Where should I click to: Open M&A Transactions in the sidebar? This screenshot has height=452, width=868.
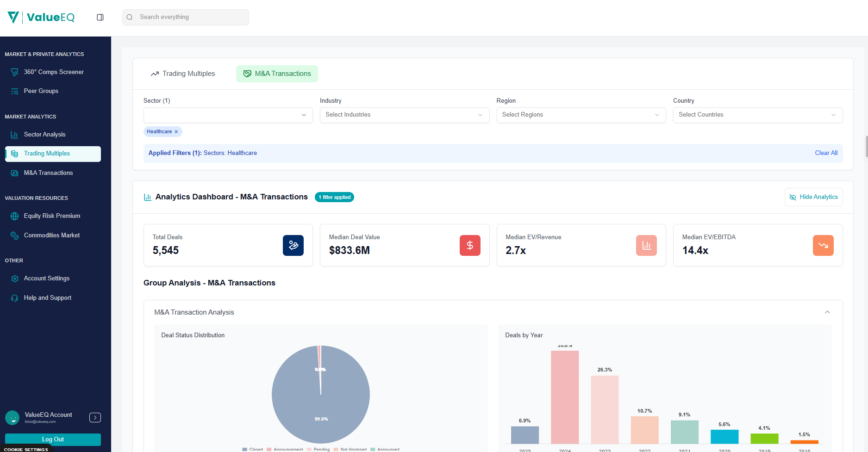(x=48, y=173)
